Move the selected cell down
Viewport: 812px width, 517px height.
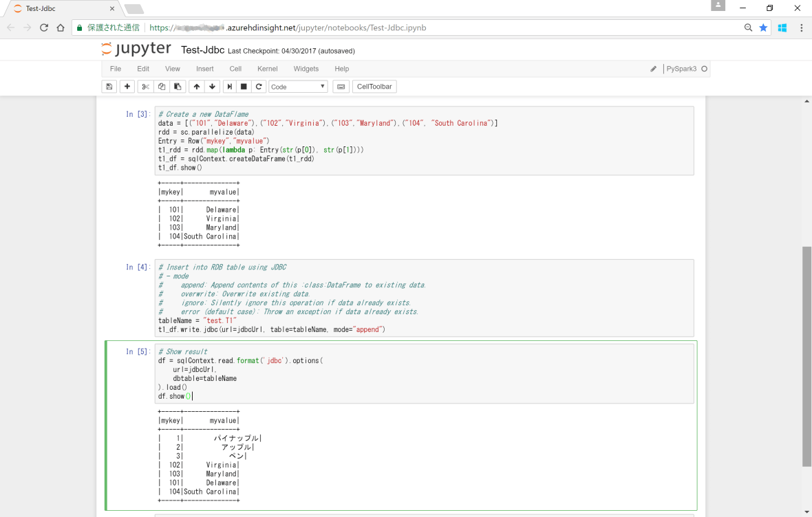click(x=213, y=87)
